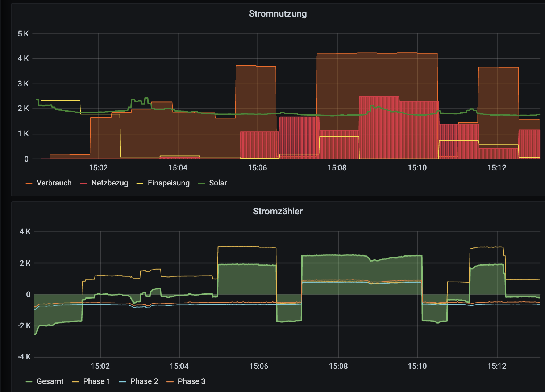
Task: Open color picker for Verbrauch line swatch
Action: [x=29, y=184]
